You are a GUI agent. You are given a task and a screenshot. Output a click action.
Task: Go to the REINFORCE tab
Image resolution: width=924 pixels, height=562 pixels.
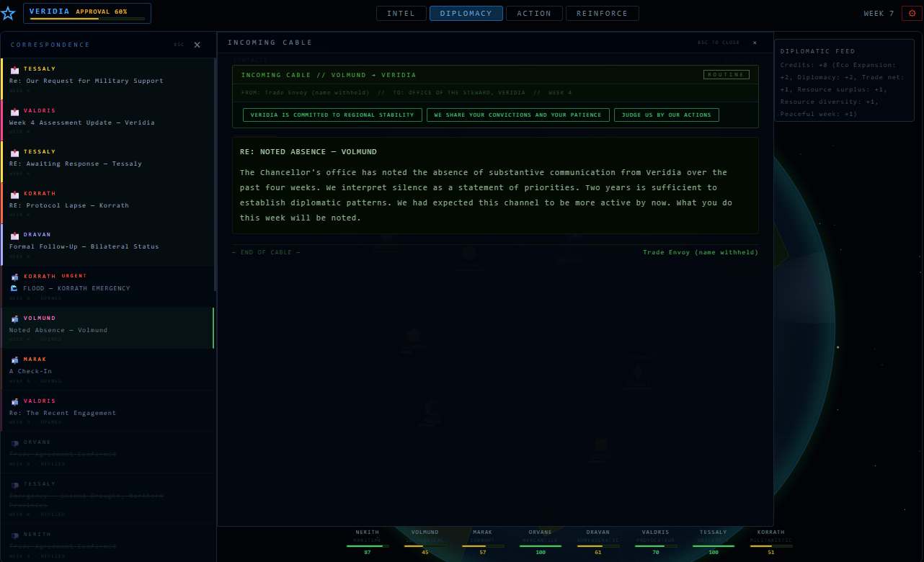click(x=603, y=14)
